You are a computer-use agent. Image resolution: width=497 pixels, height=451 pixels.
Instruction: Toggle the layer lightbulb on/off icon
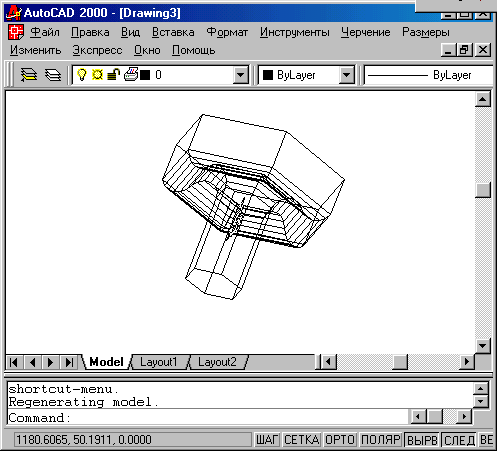point(82,74)
